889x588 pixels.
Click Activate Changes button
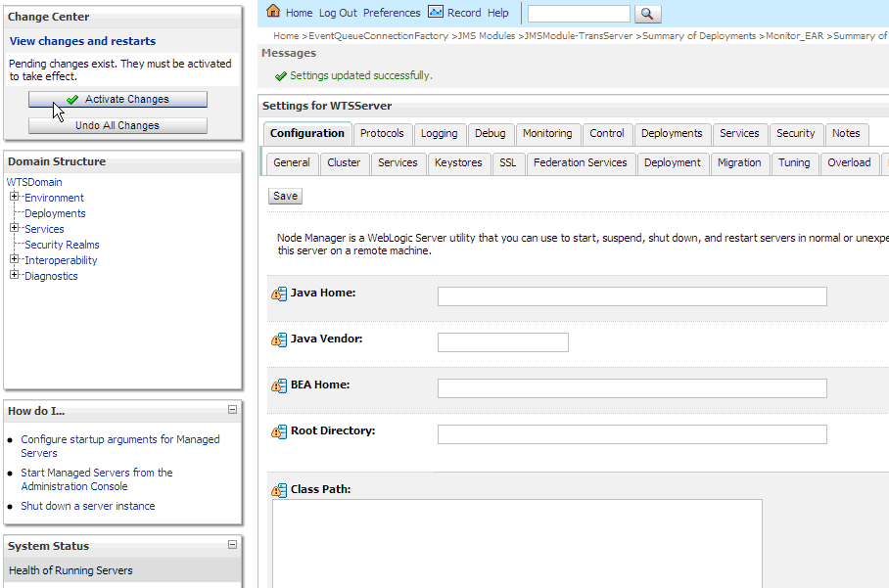[x=117, y=99]
